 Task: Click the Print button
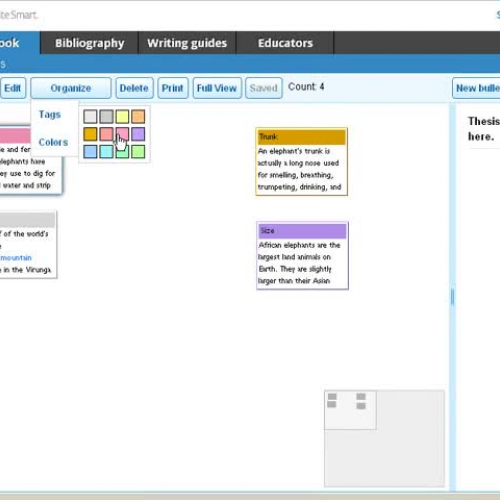point(173,88)
